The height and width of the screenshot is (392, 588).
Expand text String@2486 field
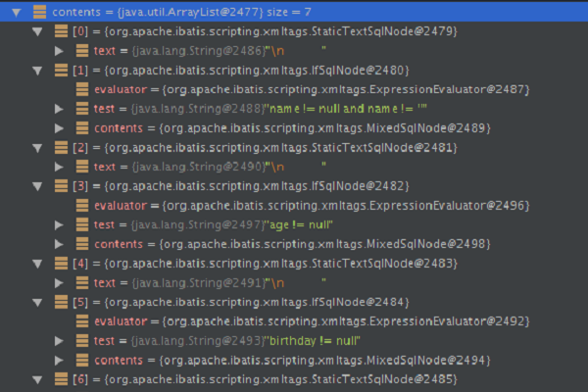pos(59,51)
